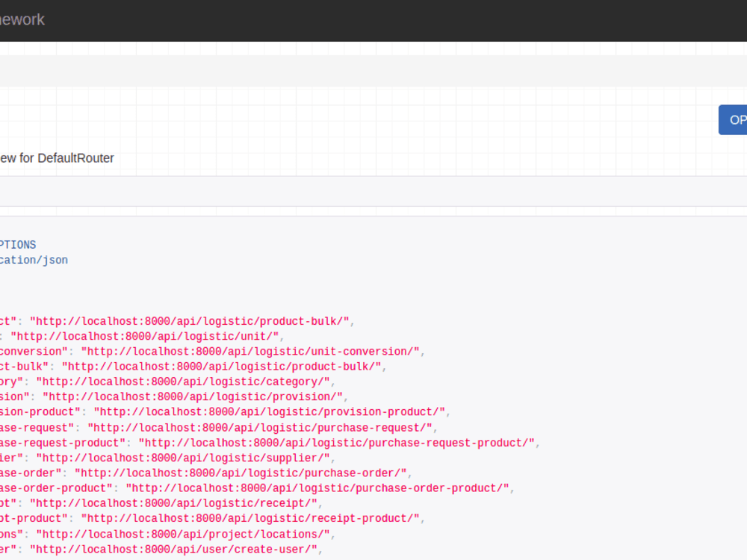Screen dimensions: 747x560
Task: Select the 'cation/json' content type text
Action: 34,260
